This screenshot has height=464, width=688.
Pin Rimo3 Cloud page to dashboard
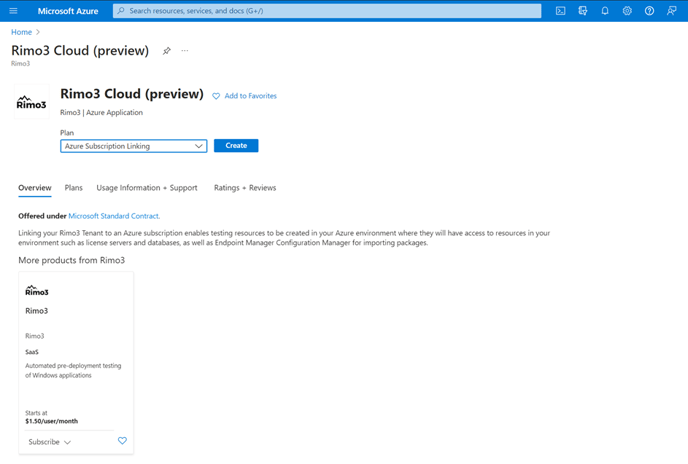[166, 51]
